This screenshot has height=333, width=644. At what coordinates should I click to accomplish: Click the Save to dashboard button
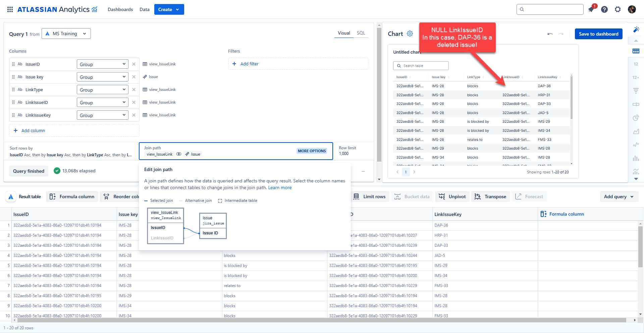[x=598, y=34]
